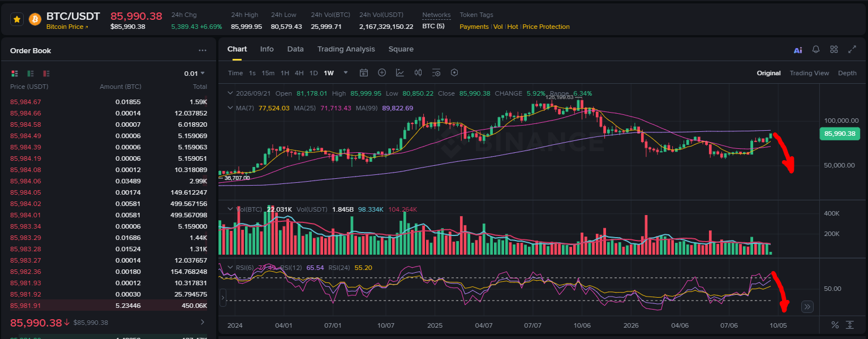This screenshot has height=339, width=868.
Task: Switch to Depth chart view
Action: (847, 73)
